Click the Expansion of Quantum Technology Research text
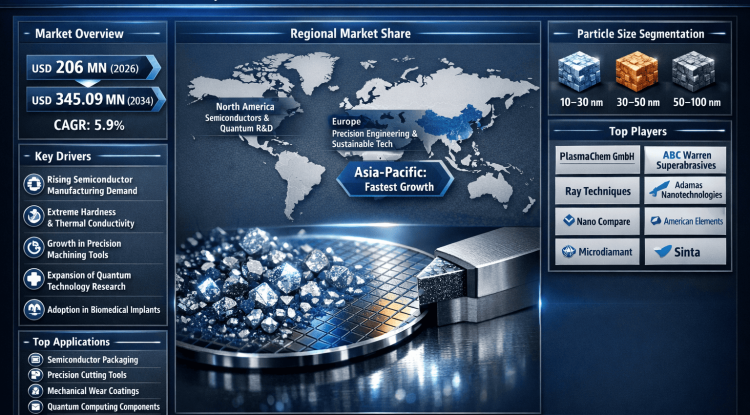 click(89, 281)
